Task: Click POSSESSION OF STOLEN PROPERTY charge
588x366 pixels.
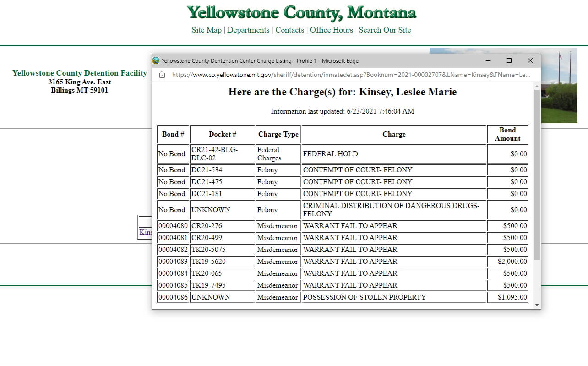Action: coord(394,297)
